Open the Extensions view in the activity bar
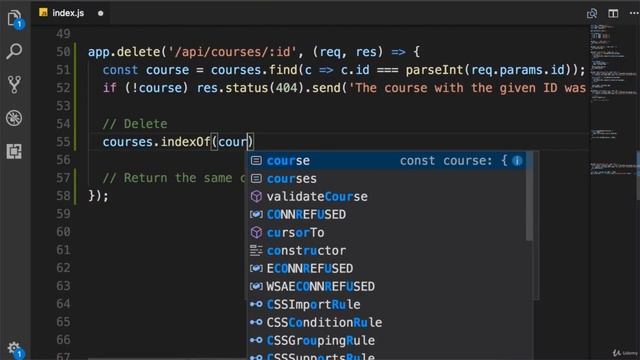 [x=14, y=151]
